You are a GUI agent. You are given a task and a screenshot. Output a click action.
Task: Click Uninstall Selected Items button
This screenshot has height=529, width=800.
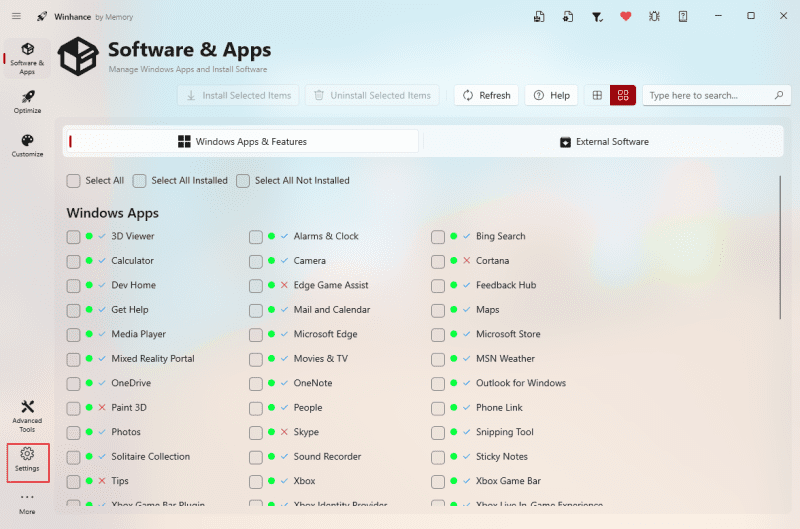pos(372,95)
